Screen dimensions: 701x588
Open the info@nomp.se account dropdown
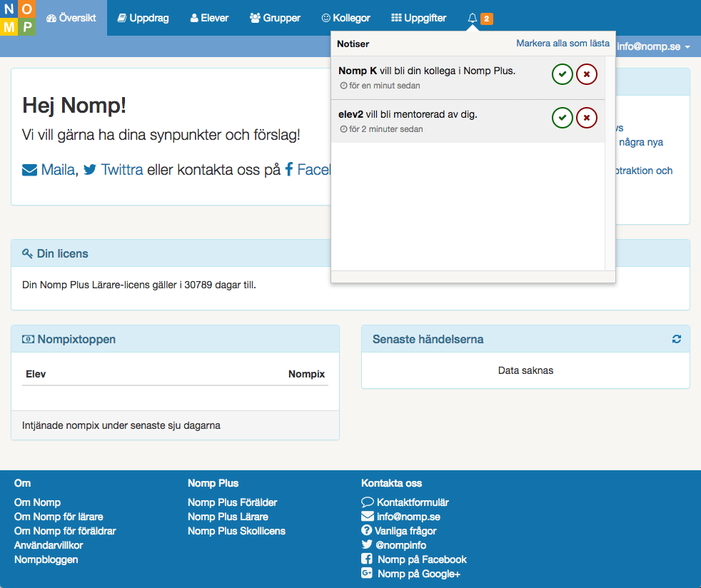tap(653, 46)
